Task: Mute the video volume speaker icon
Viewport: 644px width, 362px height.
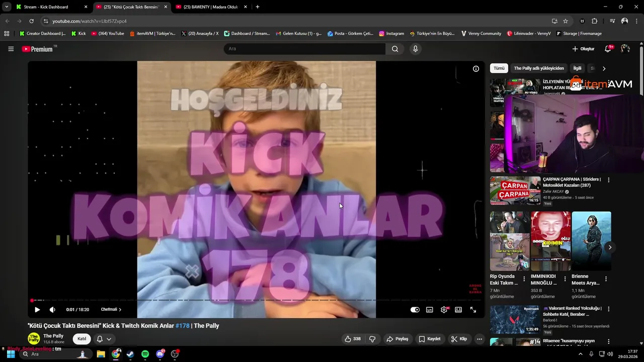Action: pos(52,310)
